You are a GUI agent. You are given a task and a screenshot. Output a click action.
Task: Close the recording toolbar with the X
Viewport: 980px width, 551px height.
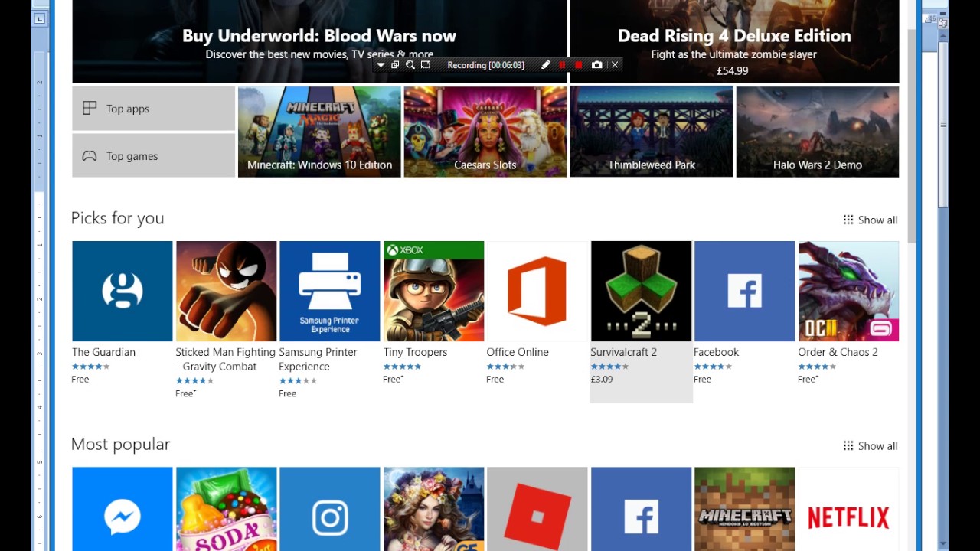coord(614,65)
